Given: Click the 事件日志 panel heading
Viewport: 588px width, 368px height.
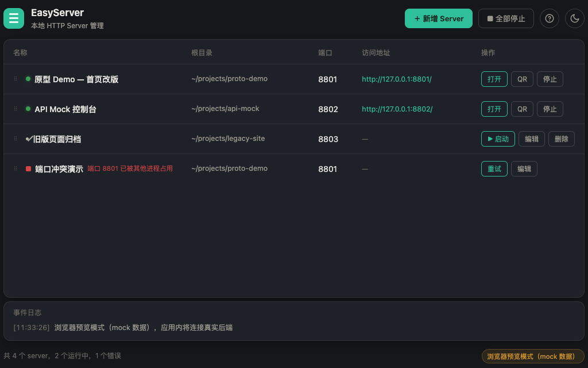Looking at the screenshot, I should 28,312.
